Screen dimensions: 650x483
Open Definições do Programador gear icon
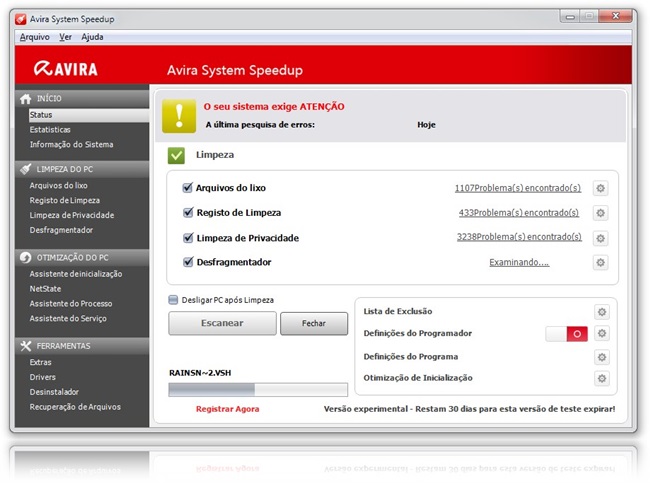(x=602, y=333)
